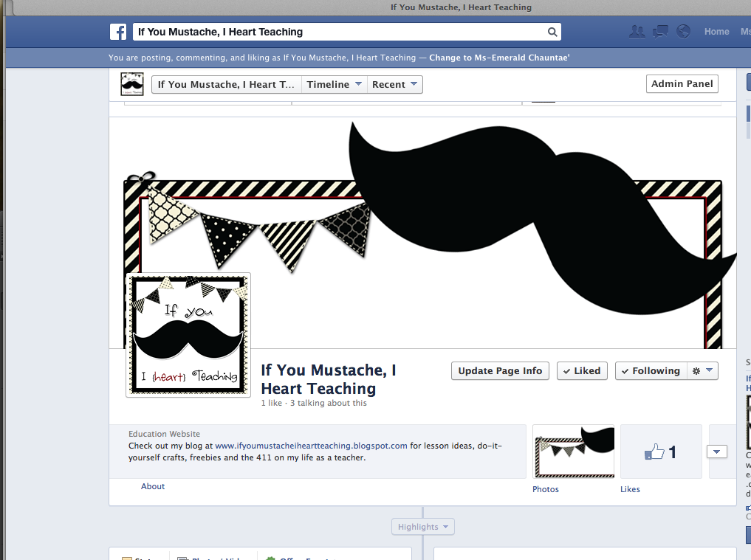Click the small mustache page thumbnail
This screenshot has width=751, height=560.
[x=131, y=84]
